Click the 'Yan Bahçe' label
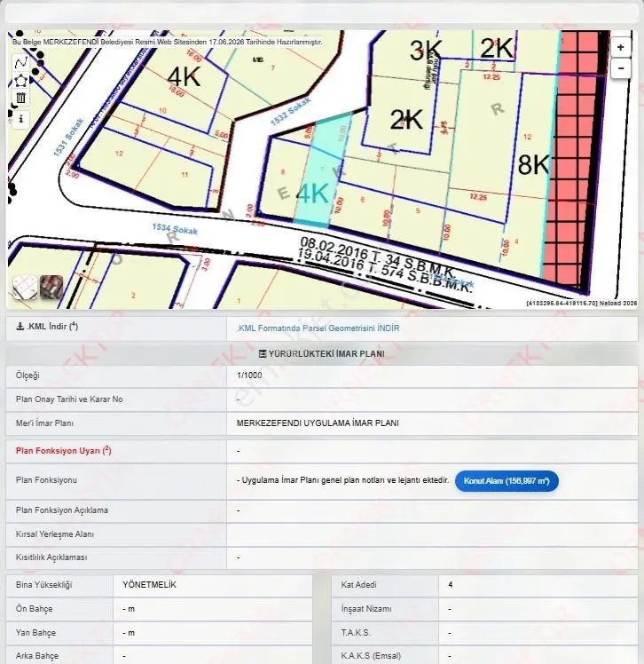The image size is (644, 664). pyautogui.click(x=35, y=633)
